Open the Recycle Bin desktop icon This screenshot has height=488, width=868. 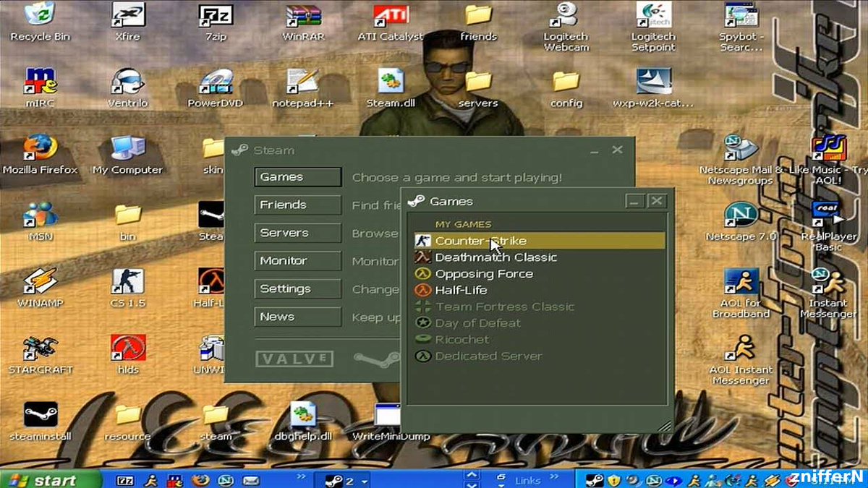[x=40, y=22]
